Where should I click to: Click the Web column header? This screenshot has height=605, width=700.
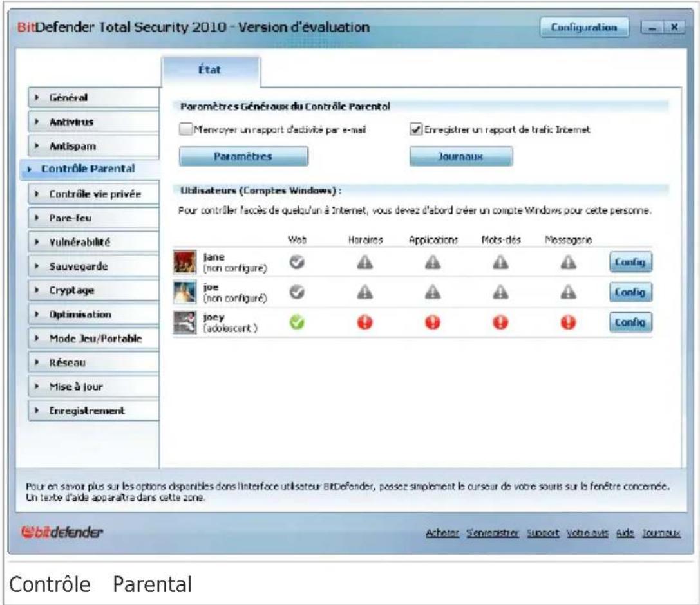(297, 239)
